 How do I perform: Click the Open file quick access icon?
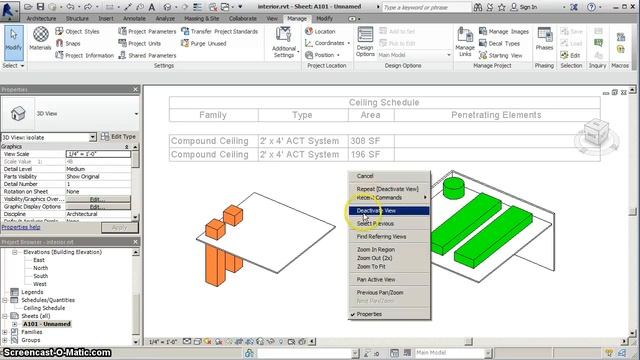[x=28, y=7]
